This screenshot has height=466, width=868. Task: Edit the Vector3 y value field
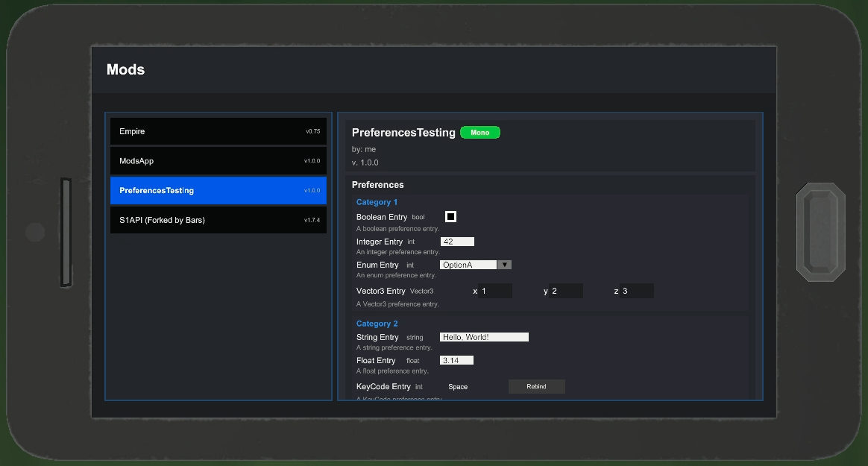pyautogui.click(x=566, y=291)
